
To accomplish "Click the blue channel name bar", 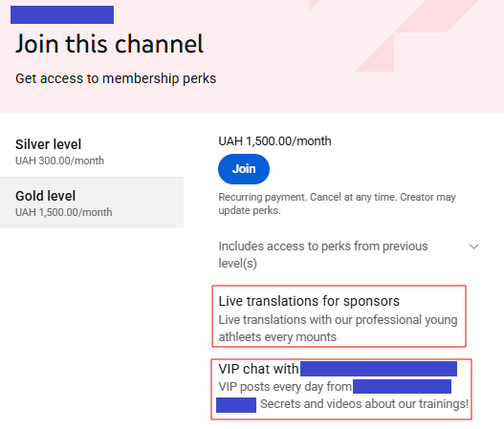I will tap(62, 14).
